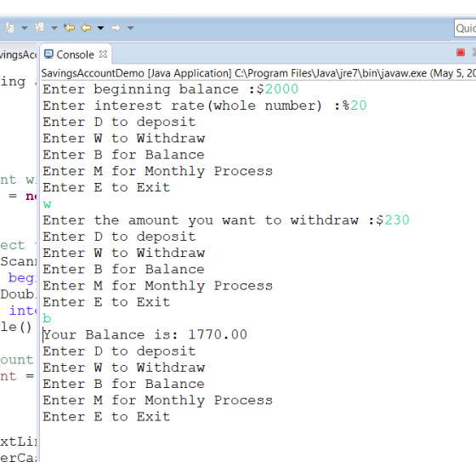Switch to the Console tab
476x462 pixels.
point(76,54)
